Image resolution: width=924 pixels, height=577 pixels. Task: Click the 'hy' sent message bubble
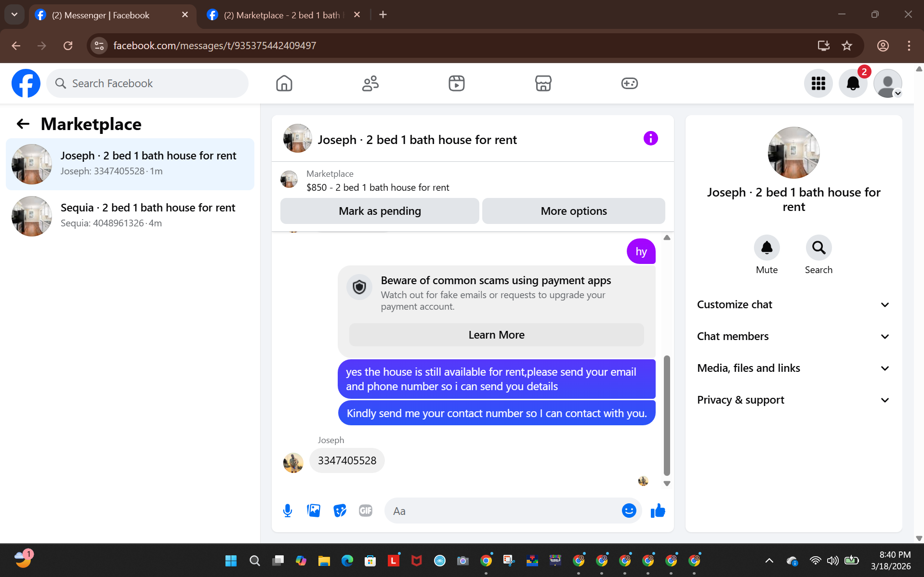[641, 251]
